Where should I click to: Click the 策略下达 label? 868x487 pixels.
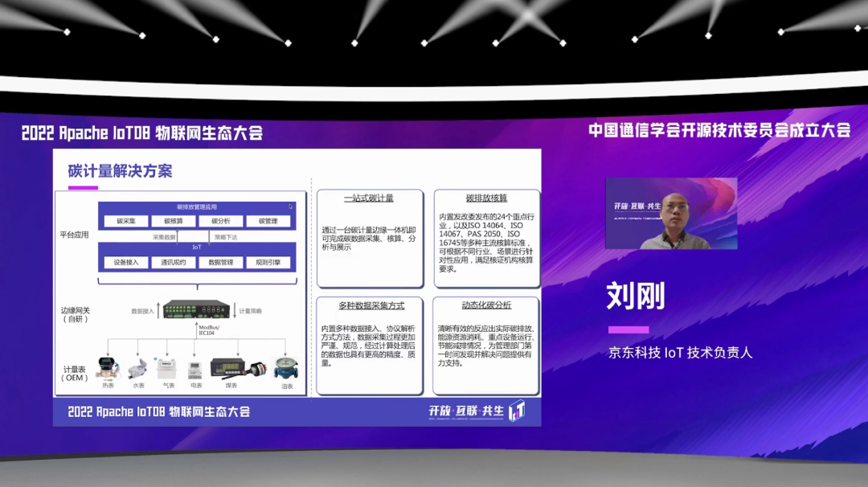[x=226, y=237]
